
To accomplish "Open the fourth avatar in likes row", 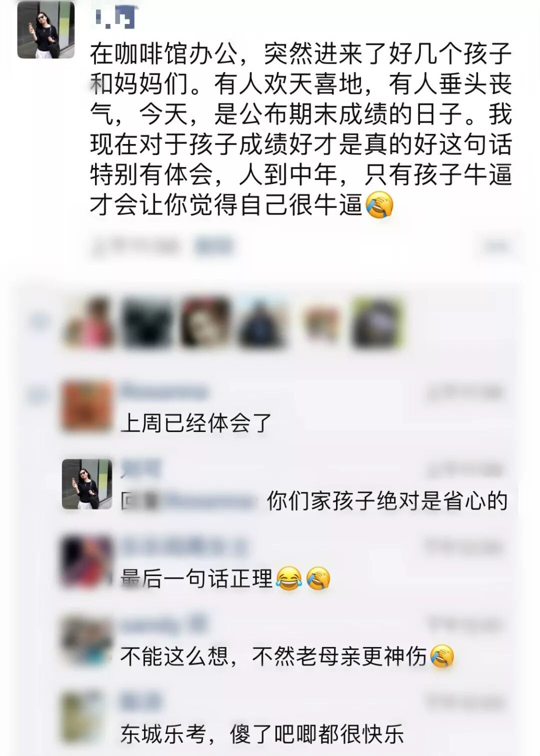I will 262,322.
